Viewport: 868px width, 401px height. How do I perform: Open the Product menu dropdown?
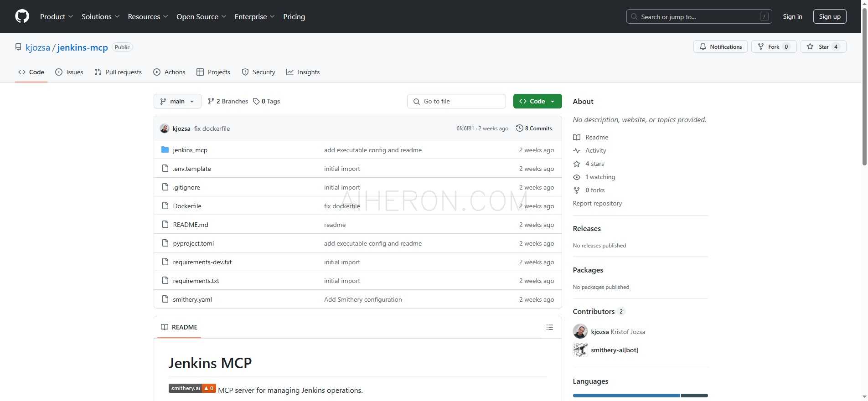tap(57, 16)
